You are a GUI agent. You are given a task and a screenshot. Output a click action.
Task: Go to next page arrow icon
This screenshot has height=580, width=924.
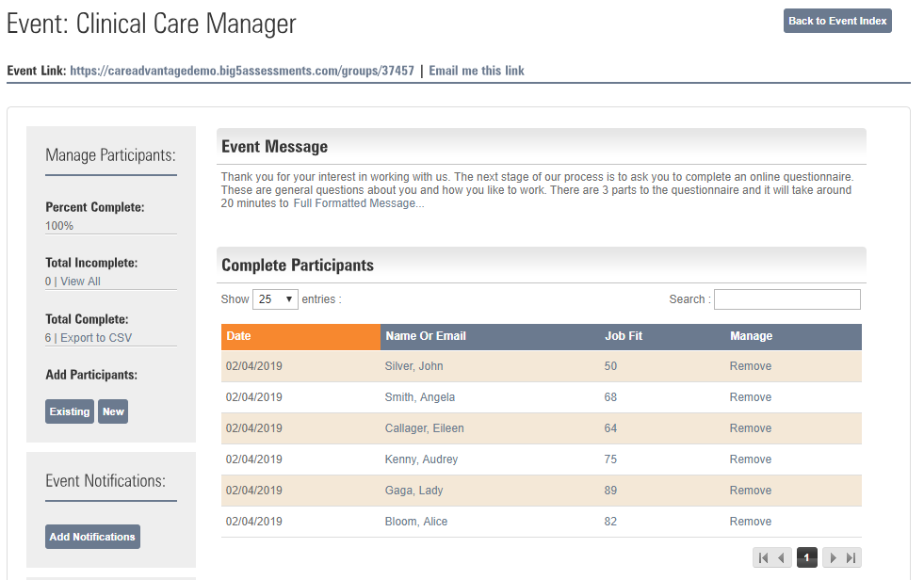tap(833, 557)
